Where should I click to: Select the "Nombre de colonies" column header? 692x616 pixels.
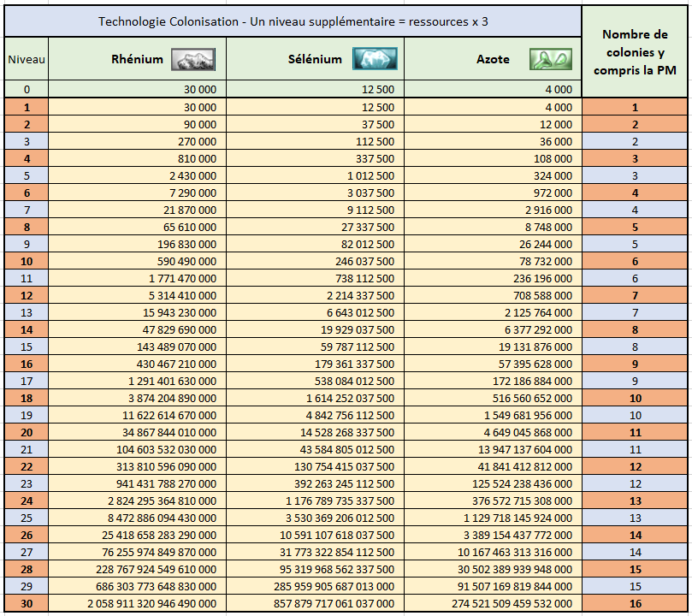click(635, 52)
